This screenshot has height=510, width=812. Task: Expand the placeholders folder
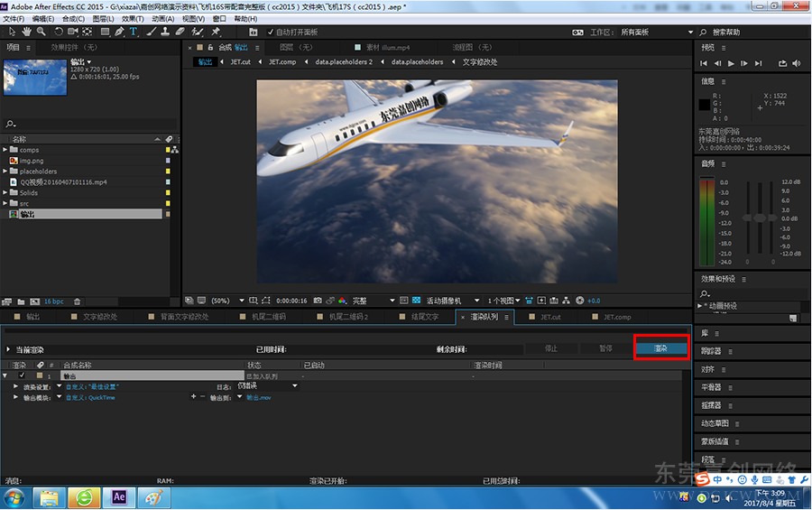pos(5,171)
